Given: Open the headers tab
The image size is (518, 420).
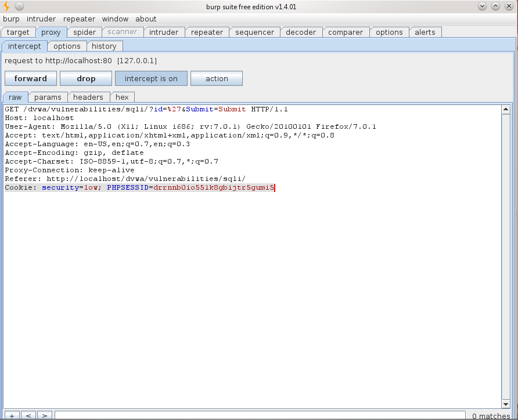Looking at the screenshot, I should 88,97.
